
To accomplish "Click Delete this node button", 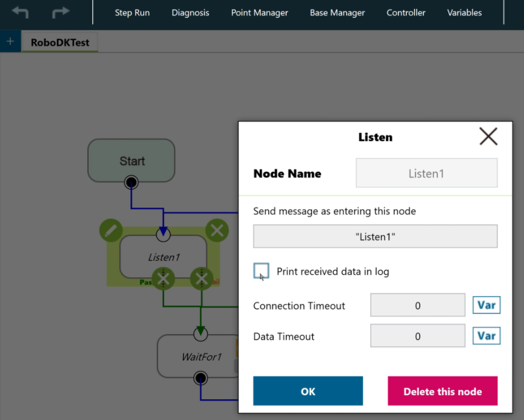I will point(442,391).
